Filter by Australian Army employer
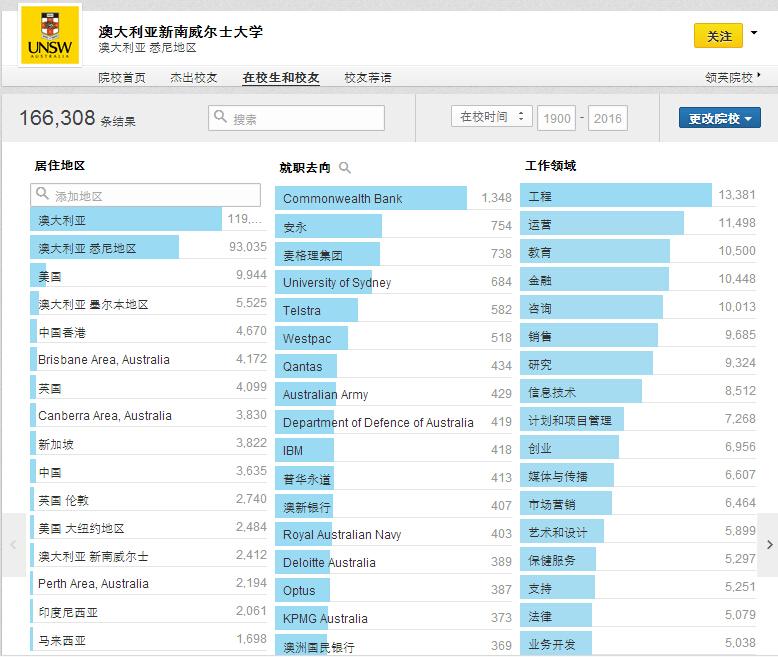The width and height of the screenshot is (778, 657). (x=393, y=394)
